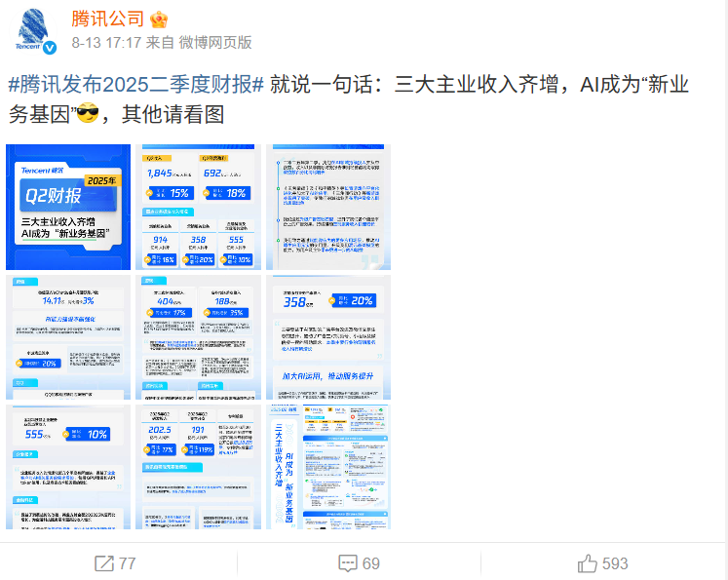Open the Tencent profile avatar

[33, 30]
